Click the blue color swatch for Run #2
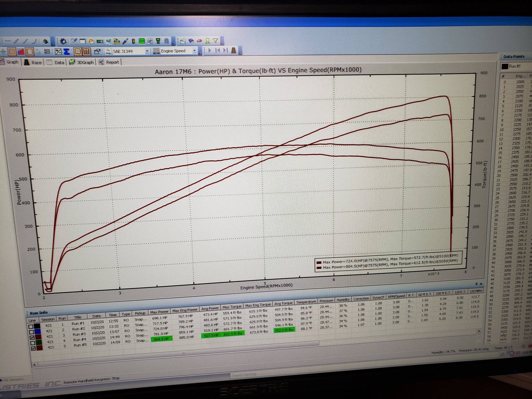The width and height of the screenshot is (532, 399). [x=38, y=332]
